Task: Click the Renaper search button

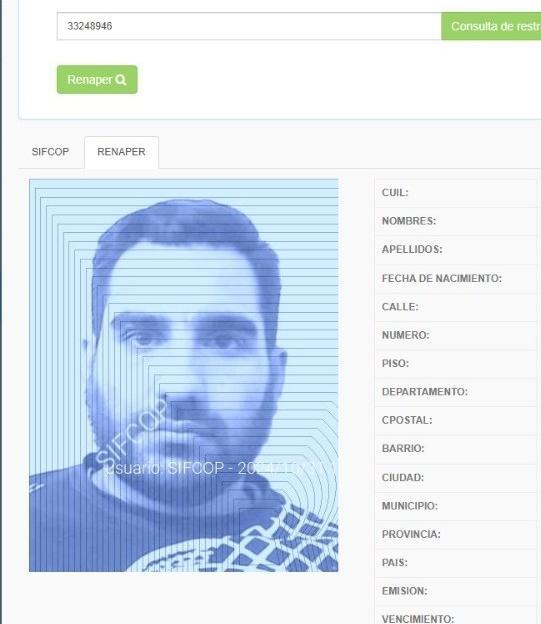Action: click(97, 80)
